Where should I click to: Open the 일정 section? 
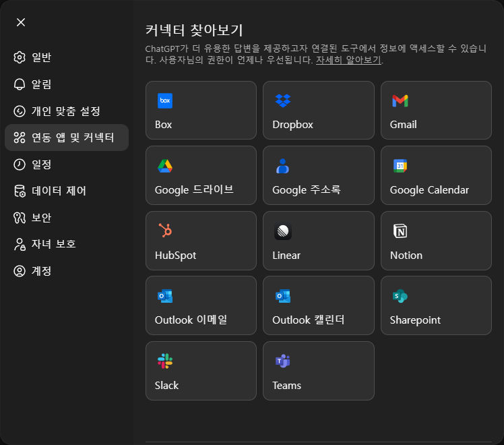tap(67, 165)
